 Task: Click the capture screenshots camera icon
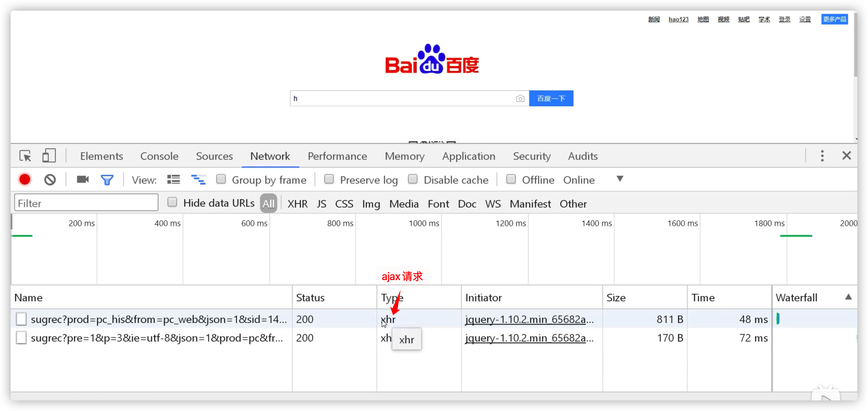pos(83,180)
